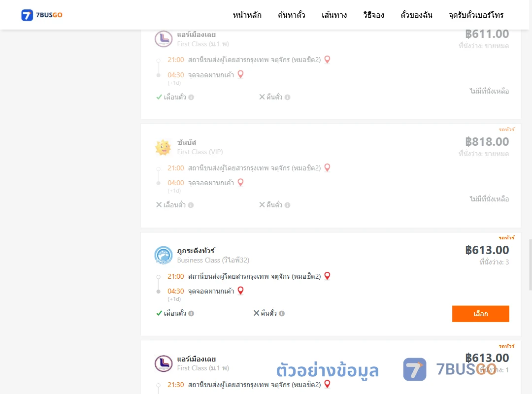The image size is (532, 394).
Task: Open the จุดรับตั๋วเบอร์โทร menu item
Action: 476,15
